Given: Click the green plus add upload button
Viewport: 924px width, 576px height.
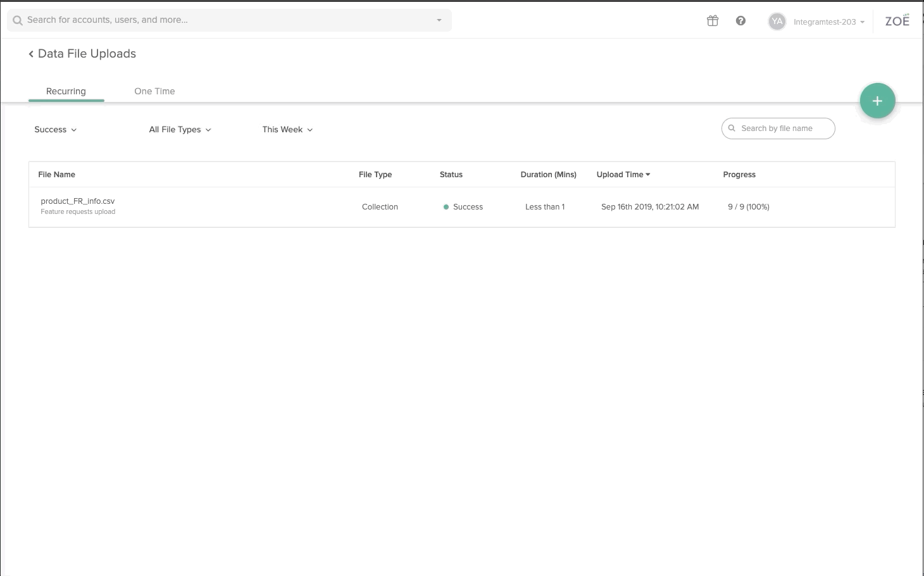Looking at the screenshot, I should [x=877, y=101].
